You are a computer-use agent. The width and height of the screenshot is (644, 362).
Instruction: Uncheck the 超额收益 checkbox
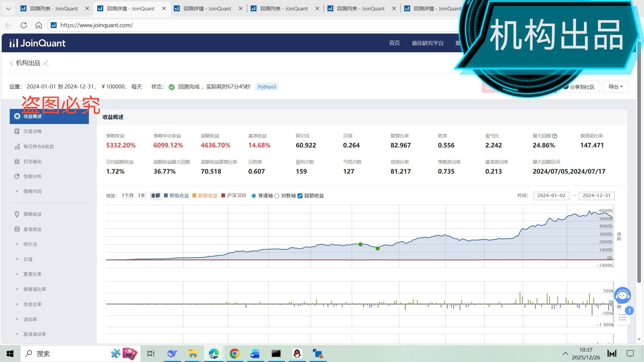click(300, 196)
